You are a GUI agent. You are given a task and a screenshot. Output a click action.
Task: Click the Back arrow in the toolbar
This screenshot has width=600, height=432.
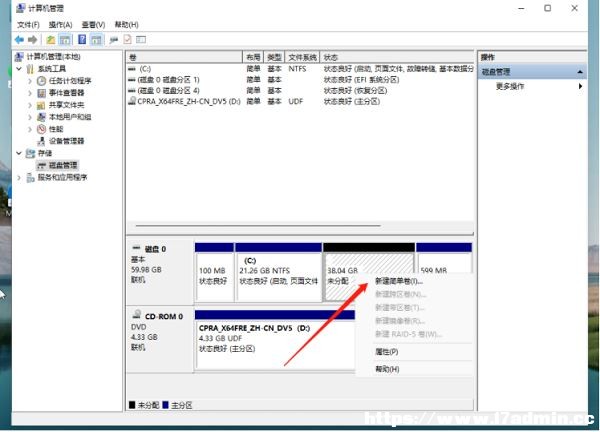coord(19,39)
